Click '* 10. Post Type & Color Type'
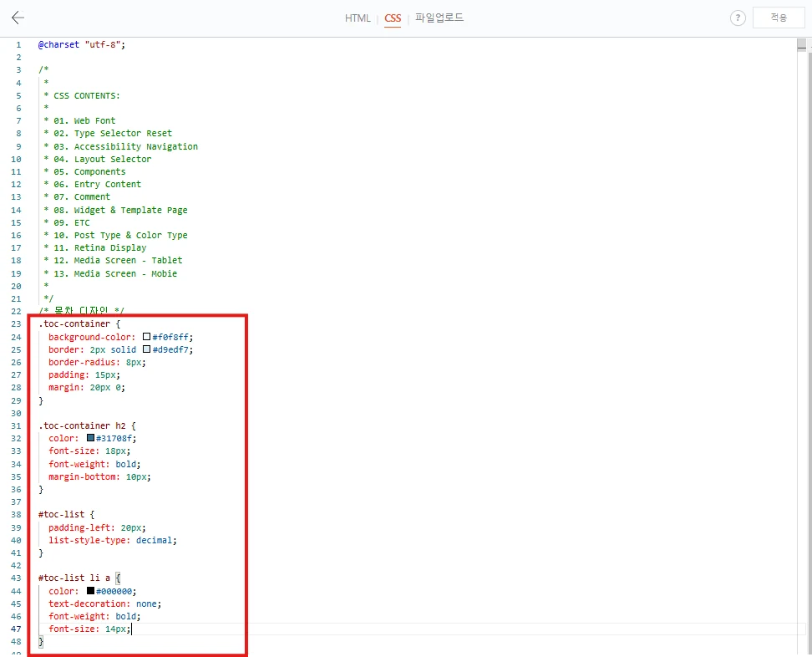Viewport: 812px width, 657px height. click(115, 235)
